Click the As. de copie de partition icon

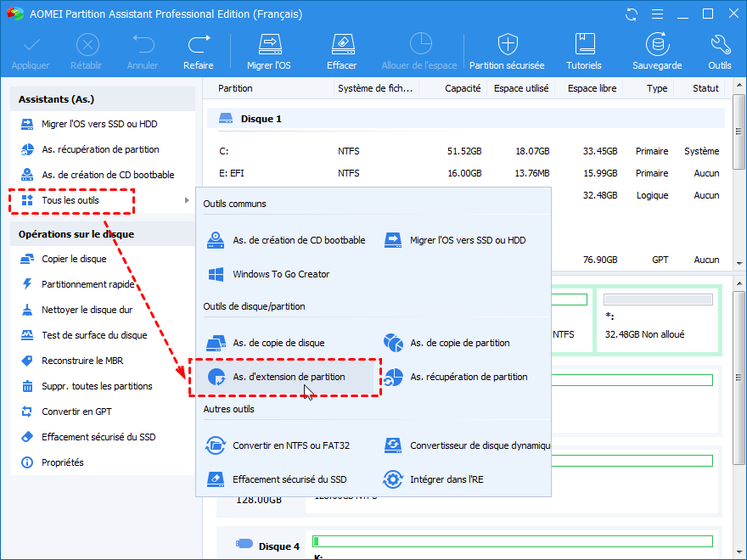coord(394,343)
